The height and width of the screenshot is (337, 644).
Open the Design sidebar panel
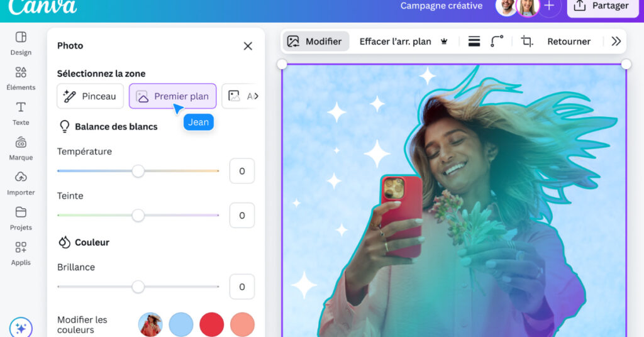(21, 43)
